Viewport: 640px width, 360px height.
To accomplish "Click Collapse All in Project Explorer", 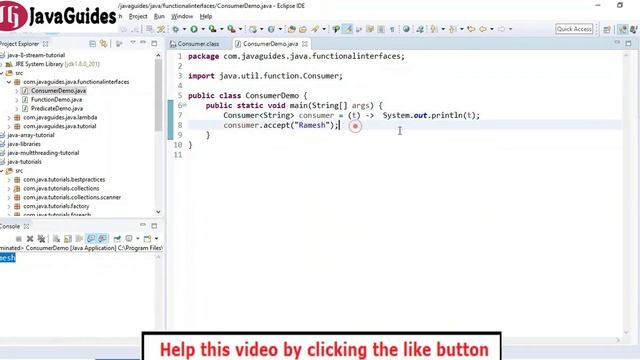I will 92,44.
